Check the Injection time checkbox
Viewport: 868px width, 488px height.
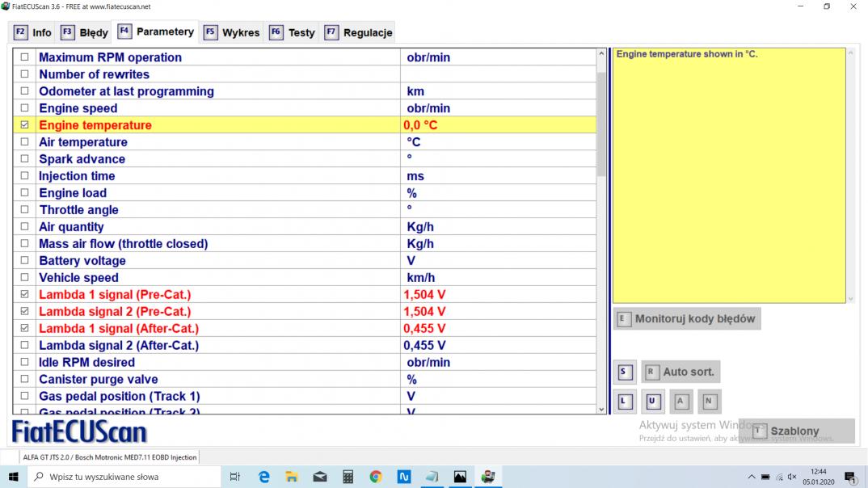[x=24, y=175]
